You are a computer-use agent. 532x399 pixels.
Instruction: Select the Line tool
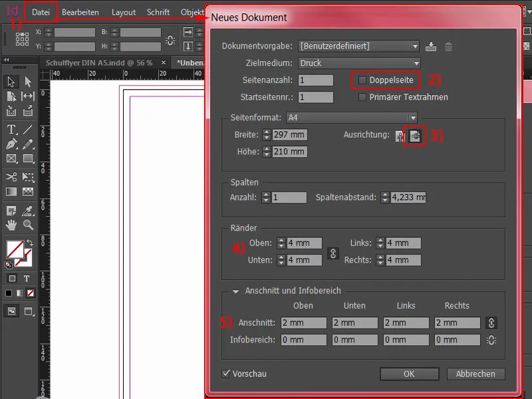(28, 129)
